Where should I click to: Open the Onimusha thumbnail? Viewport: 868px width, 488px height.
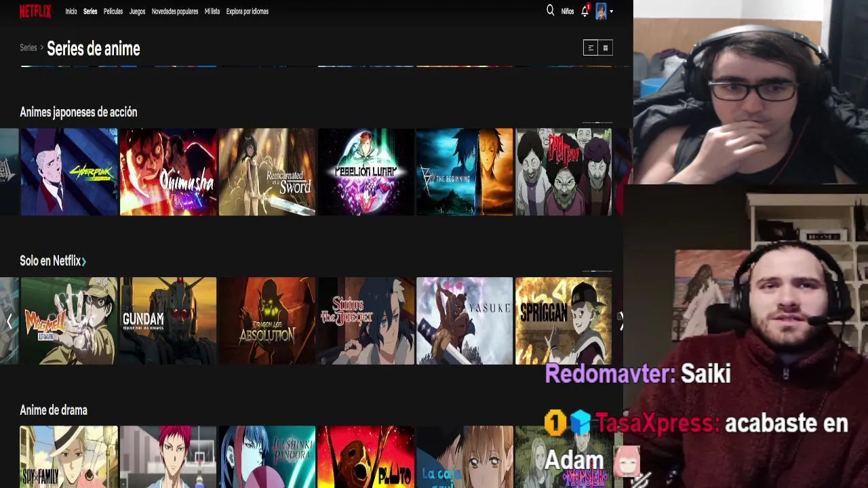click(168, 172)
